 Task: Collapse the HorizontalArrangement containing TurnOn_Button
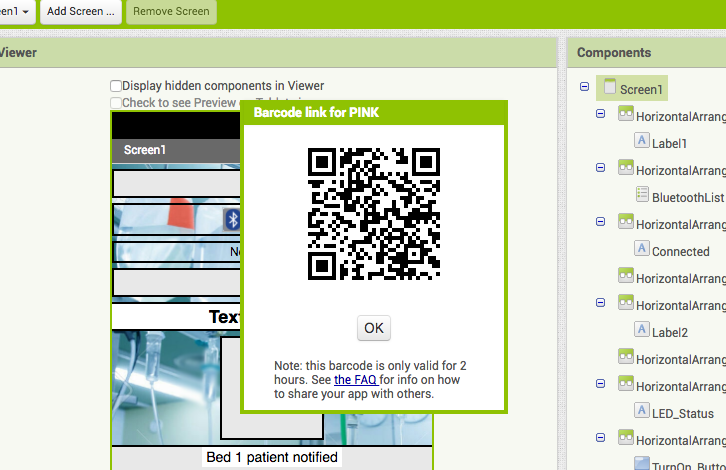click(x=601, y=438)
